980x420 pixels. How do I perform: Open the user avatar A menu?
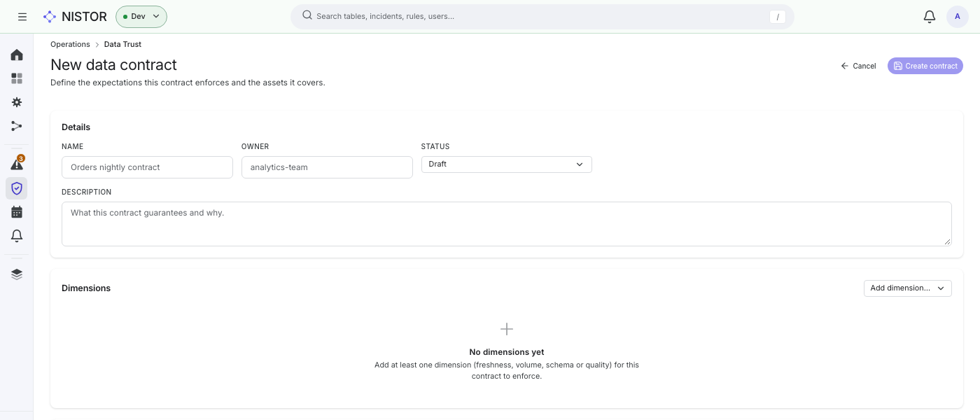(958, 16)
